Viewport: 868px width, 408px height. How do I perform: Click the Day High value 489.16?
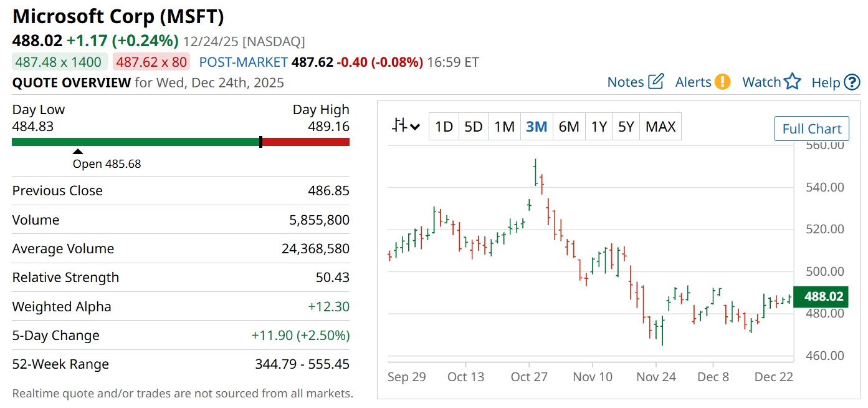[x=328, y=126]
